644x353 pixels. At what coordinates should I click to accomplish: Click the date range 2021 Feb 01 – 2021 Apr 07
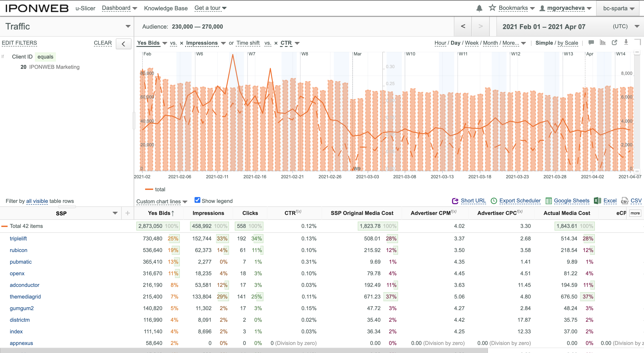(544, 27)
